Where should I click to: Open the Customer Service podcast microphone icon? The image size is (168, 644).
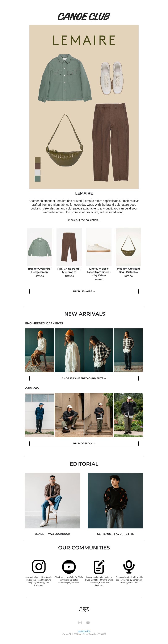click(129, 566)
